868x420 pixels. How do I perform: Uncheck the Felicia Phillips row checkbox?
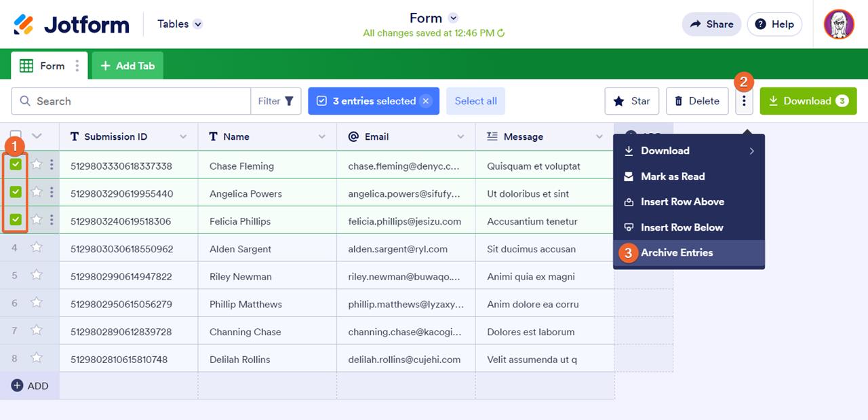[16, 220]
